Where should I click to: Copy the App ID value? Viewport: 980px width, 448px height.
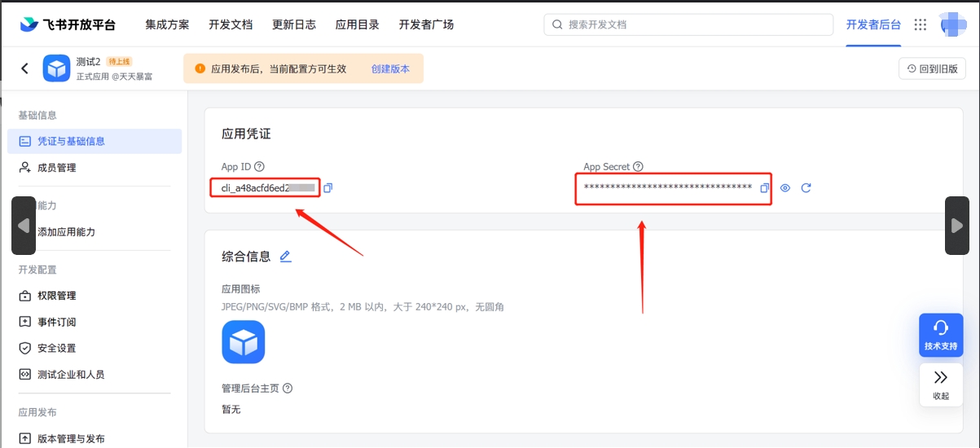327,188
